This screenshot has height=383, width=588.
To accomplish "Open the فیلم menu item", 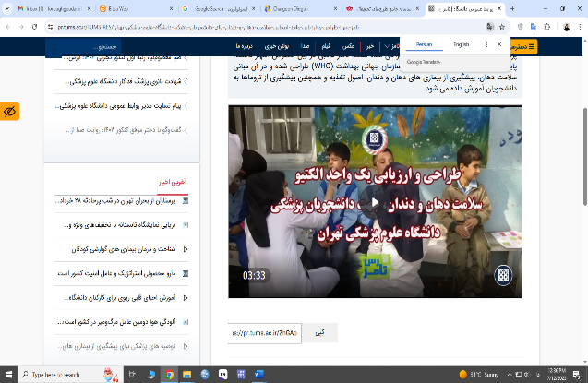I will tap(326, 46).
